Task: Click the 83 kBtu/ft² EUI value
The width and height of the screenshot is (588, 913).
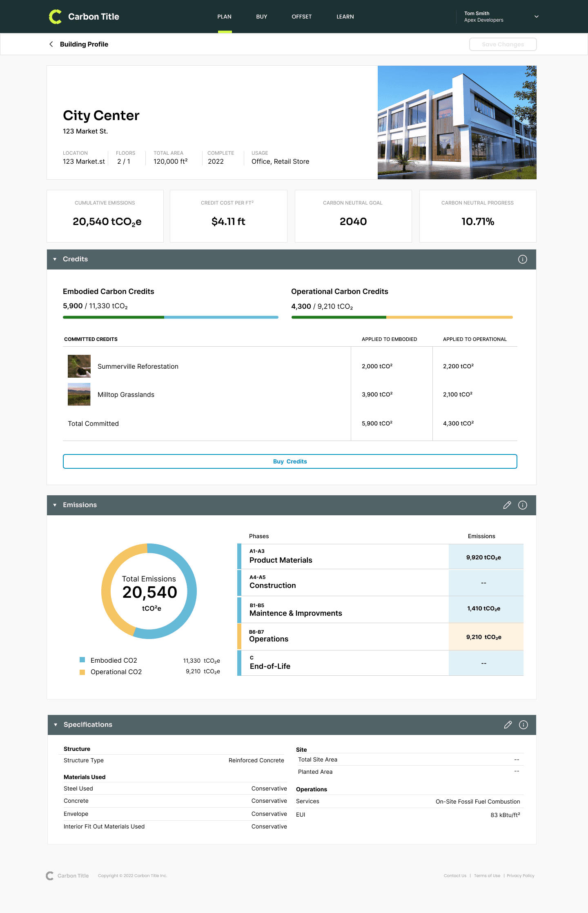Action: 506,815
